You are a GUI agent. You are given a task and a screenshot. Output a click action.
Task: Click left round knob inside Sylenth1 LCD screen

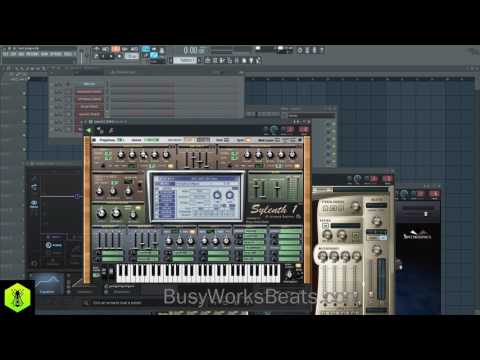217,195
